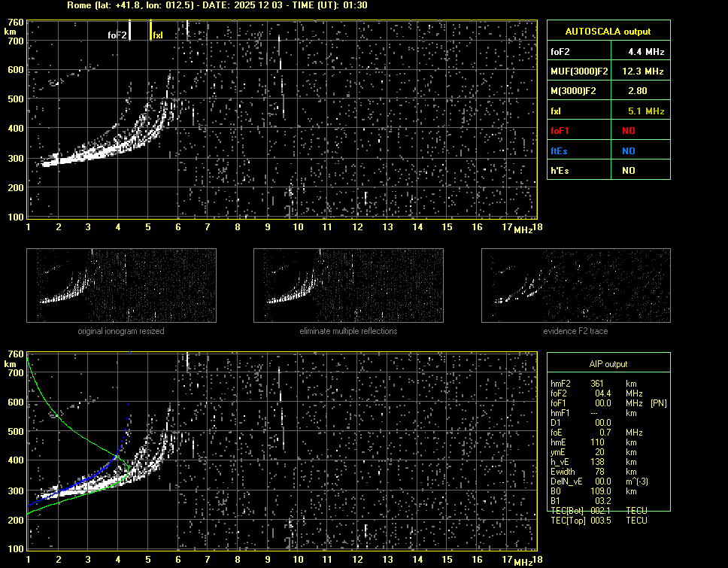
Task: Open the 'eliminate multiple reflections' thumbnail
Action: coord(348,286)
